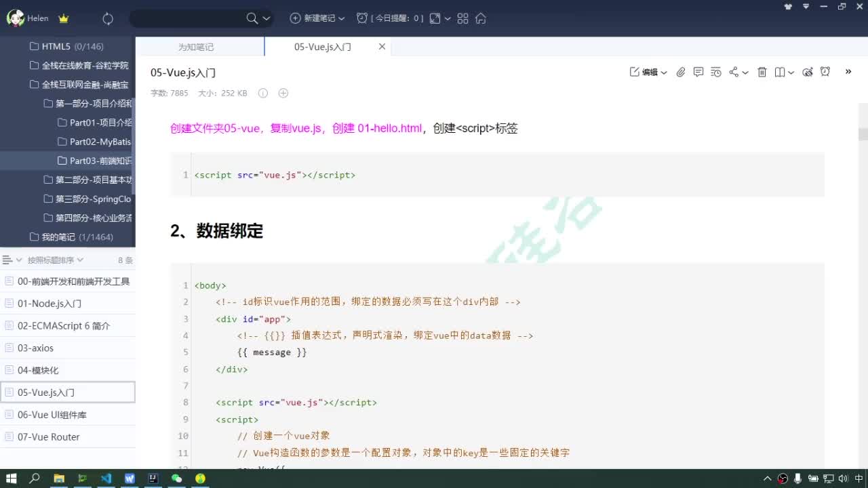The width and height of the screenshot is (868, 488).
Task: Select the HTML5 (0/146) folder
Action: (68, 47)
